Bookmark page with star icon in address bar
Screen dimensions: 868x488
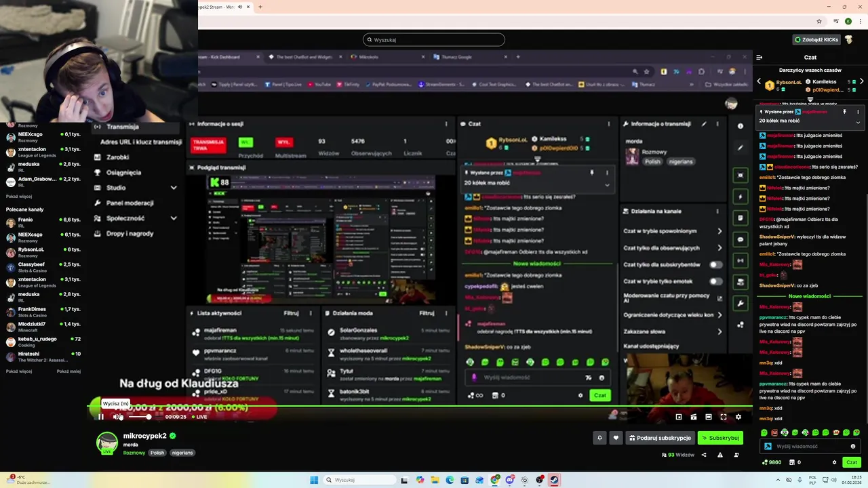(x=819, y=21)
